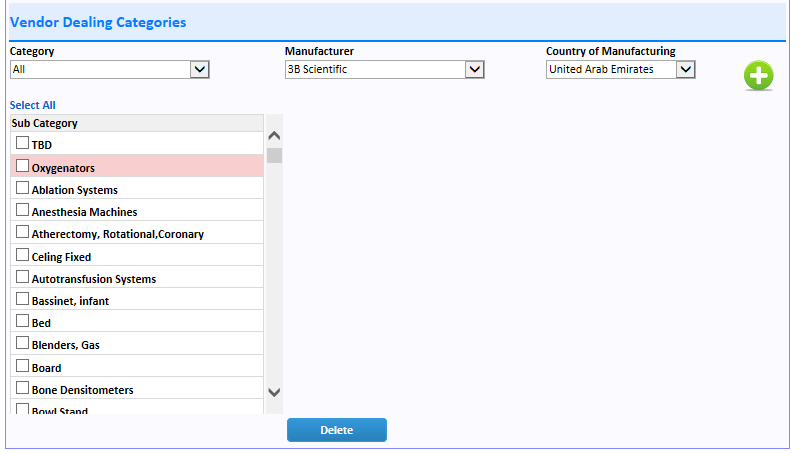This screenshot has height=453, width=799.
Task: Select the Bassinet, infant checkbox
Action: pos(22,299)
